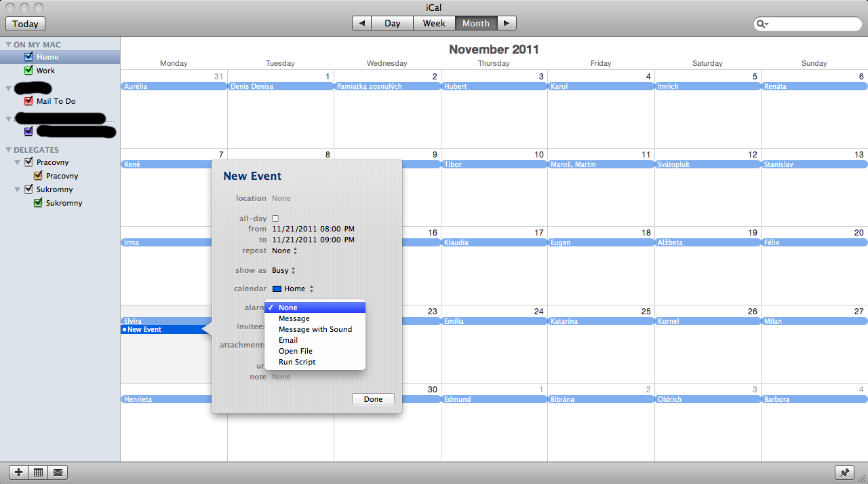The width and height of the screenshot is (868, 484).
Task: Add a new calendar with plus button
Action: [18, 472]
